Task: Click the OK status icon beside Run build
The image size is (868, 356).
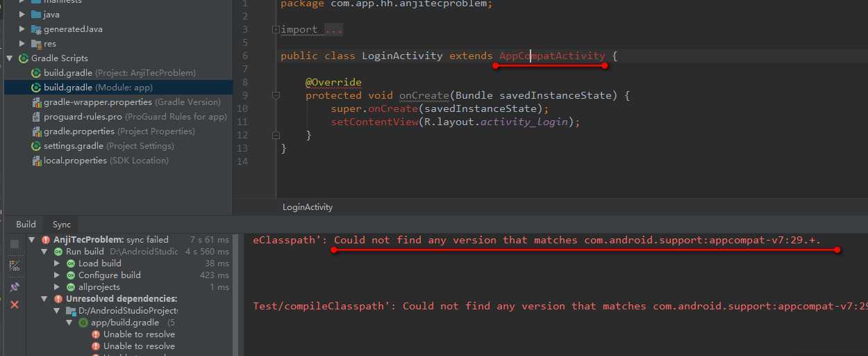Action: (58, 252)
